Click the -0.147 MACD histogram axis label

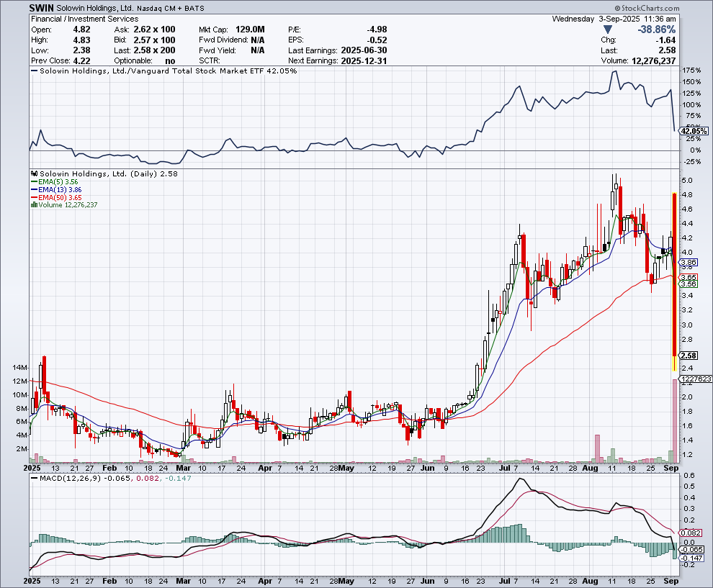tap(692, 558)
